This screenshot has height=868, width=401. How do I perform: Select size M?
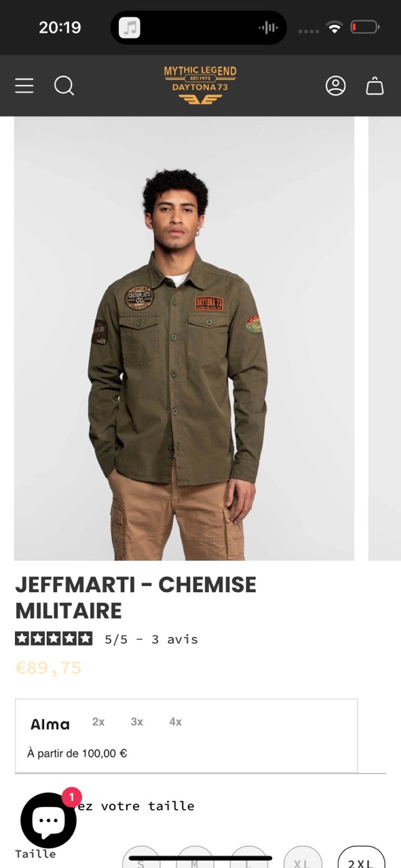(195, 857)
